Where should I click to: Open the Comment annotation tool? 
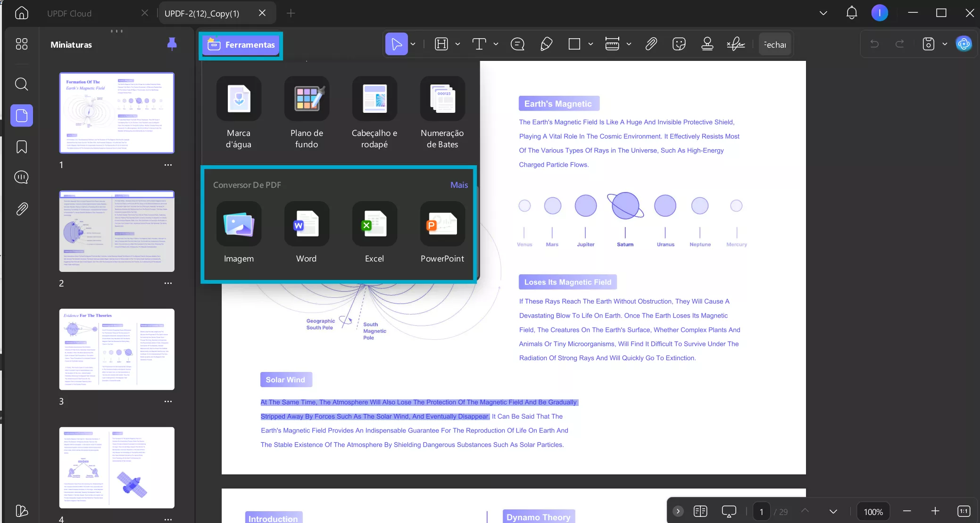pyautogui.click(x=517, y=43)
